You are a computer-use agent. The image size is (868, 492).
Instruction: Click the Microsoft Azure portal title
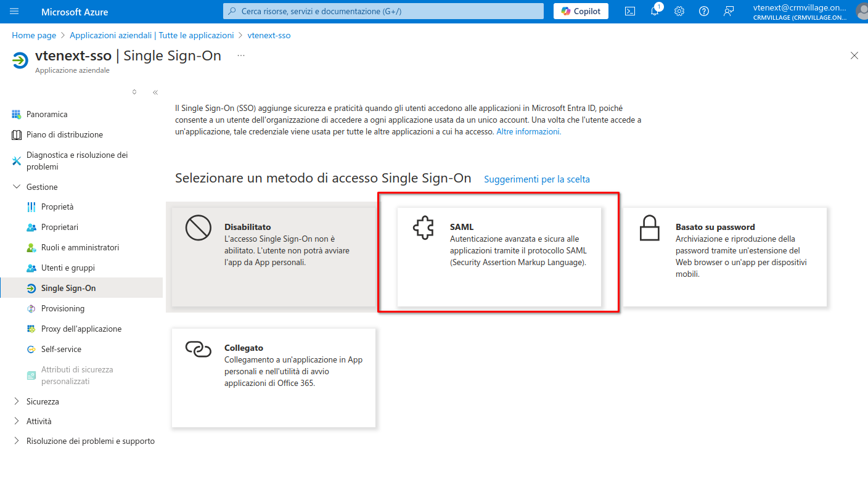tap(75, 12)
